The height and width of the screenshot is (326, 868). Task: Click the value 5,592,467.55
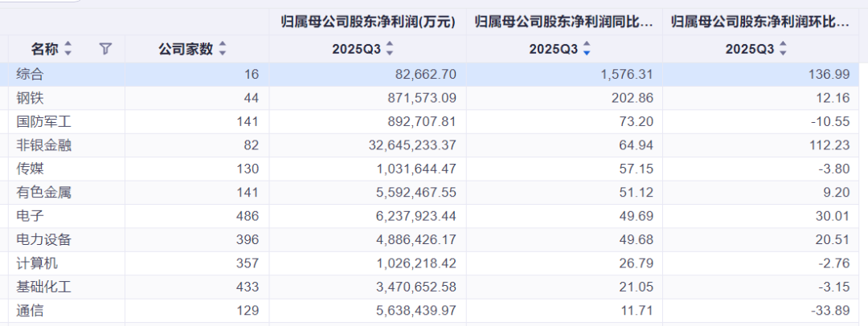tap(415, 193)
